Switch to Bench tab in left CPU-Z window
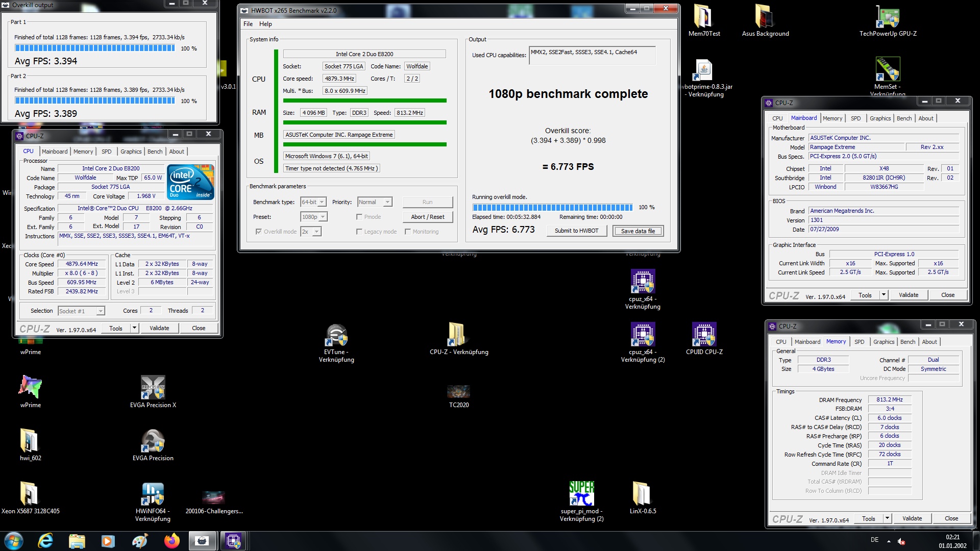Image resolution: width=980 pixels, height=551 pixels. point(155,152)
